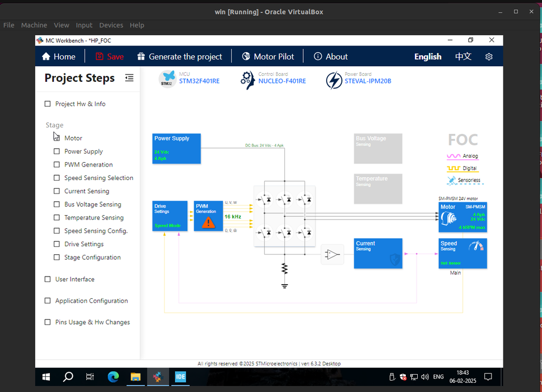Tick the Stage Configuration checkbox
Viewport: 542px width, 392px height.
coord(56,258)
